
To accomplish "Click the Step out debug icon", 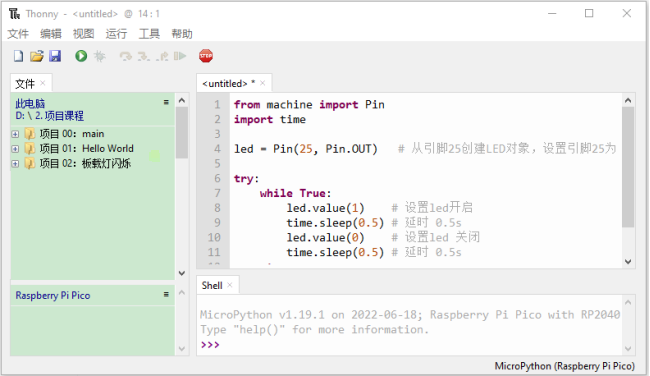I will point(162,56).
